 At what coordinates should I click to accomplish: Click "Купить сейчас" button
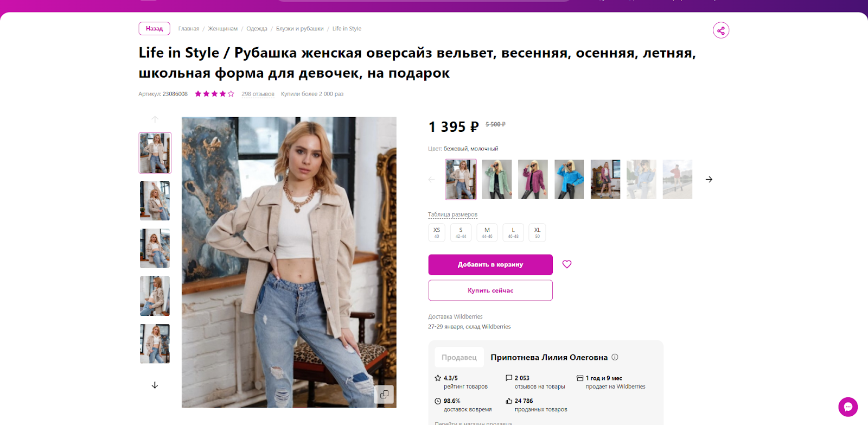click(490, 290)
